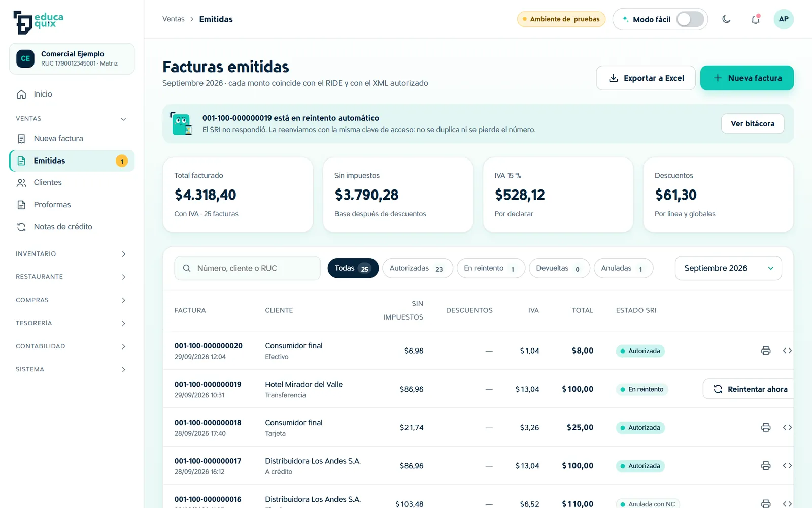Print invoice 001-100-000000018
The image size is (812, 508).
coord(766,427)
